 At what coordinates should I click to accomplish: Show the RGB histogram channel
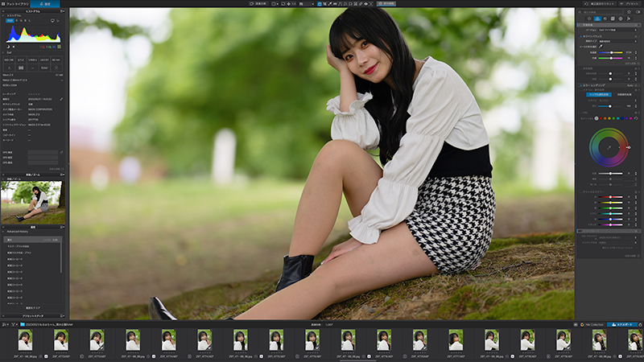pyautogui.click(x=10, y=20)
